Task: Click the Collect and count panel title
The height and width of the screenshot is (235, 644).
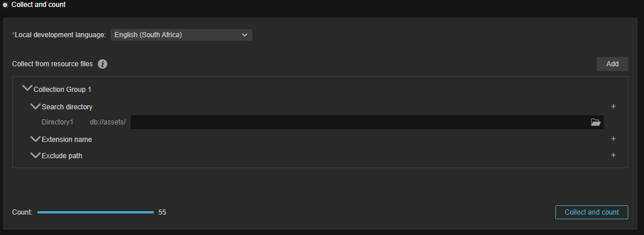Action: coord(38,5)
